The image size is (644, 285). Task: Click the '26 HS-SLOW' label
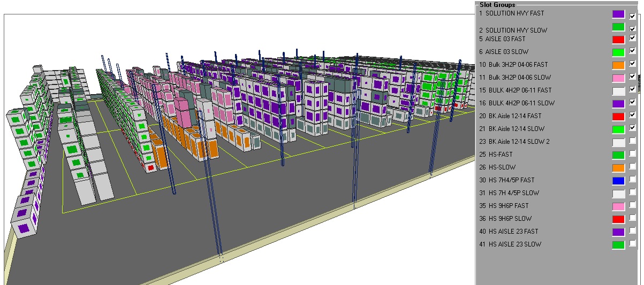point(497,167)
